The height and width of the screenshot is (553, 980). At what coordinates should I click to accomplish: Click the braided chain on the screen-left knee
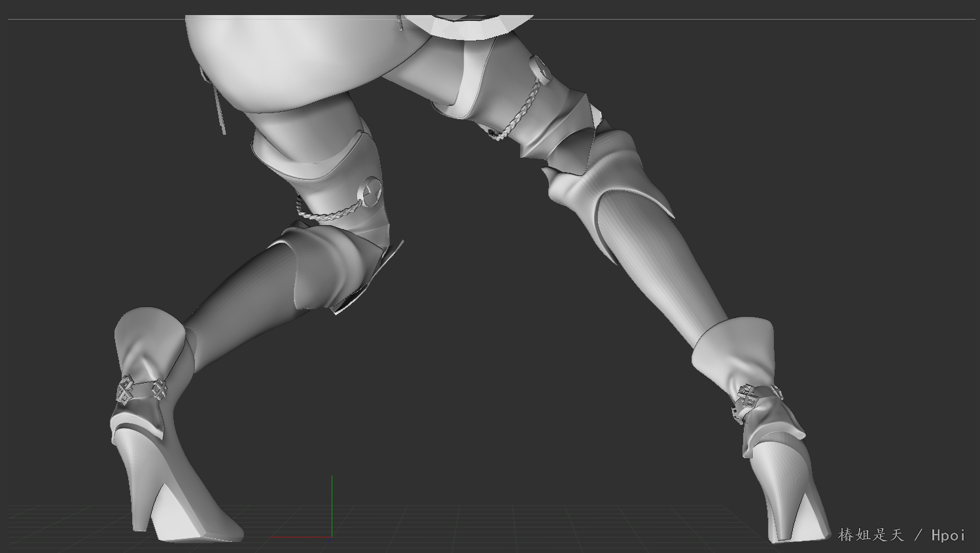(x=327, y=214)
